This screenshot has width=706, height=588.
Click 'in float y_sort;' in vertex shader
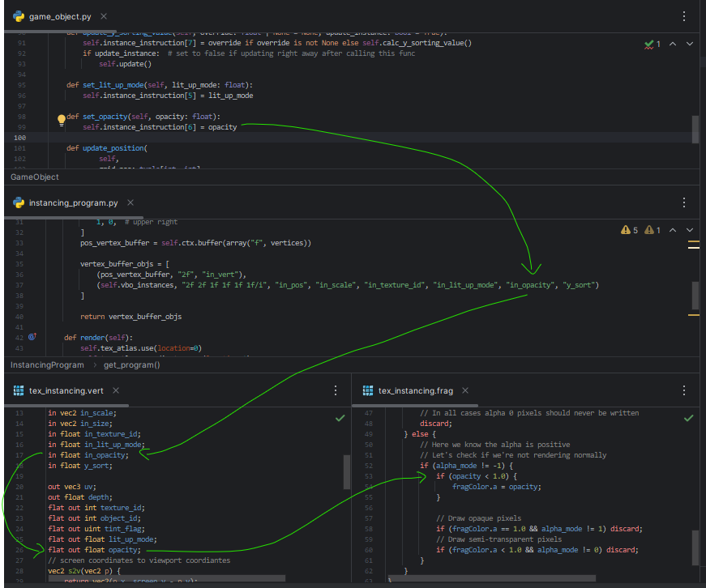pos(80,466)
